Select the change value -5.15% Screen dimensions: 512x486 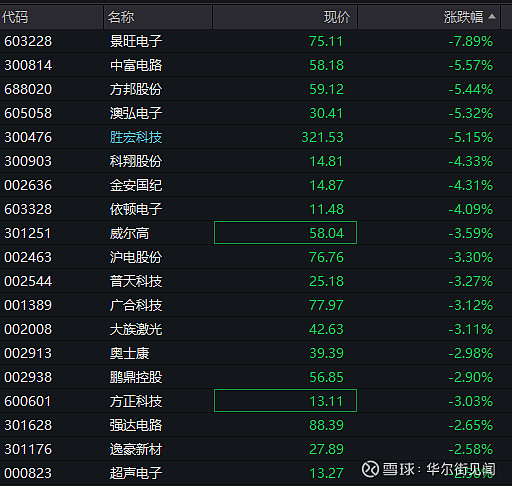(x=470, y=137)
